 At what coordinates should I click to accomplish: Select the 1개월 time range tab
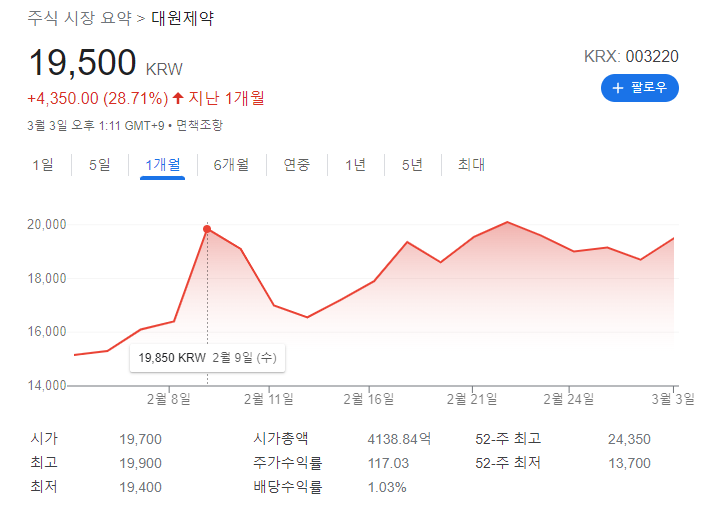[x=162, y=165]
